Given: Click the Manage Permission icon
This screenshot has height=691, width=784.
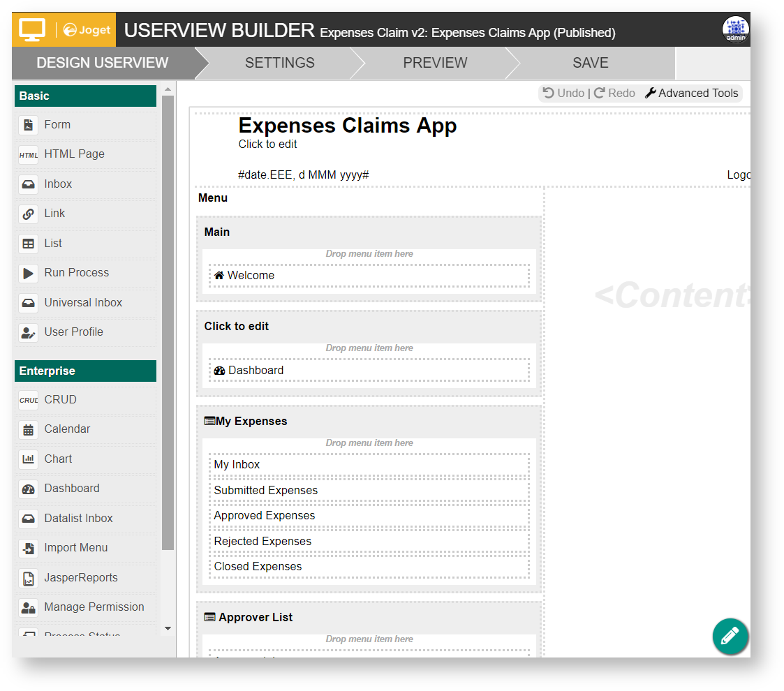Looking at the screenshot, I should pos(29,607).
